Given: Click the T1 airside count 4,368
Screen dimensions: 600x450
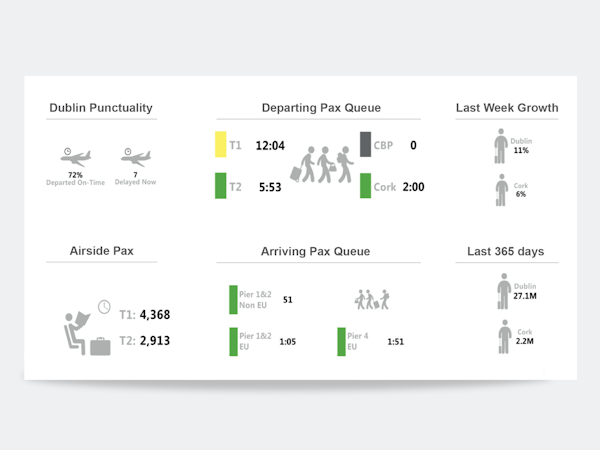Looking at the screenshot, I should 154,315.
